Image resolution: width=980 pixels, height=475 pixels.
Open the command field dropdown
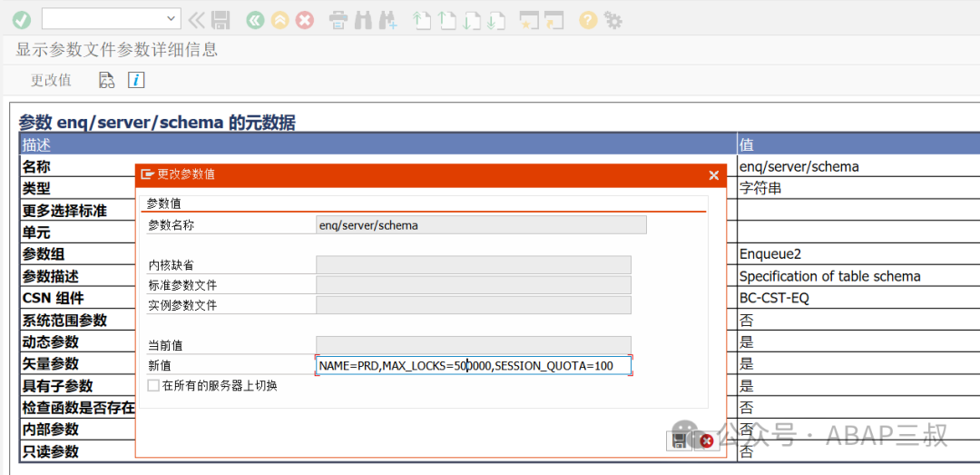tap(171, 19)
